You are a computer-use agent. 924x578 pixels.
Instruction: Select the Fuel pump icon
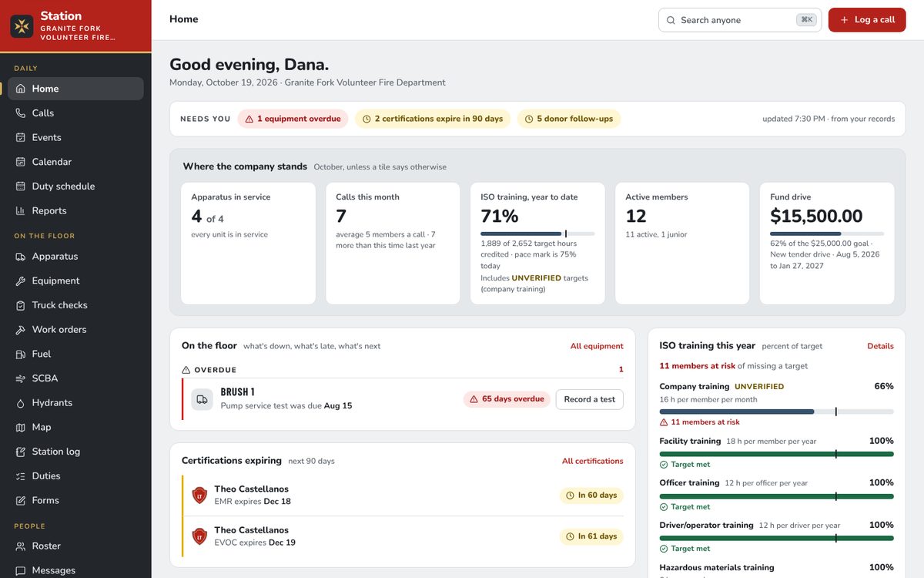(21, 355)
